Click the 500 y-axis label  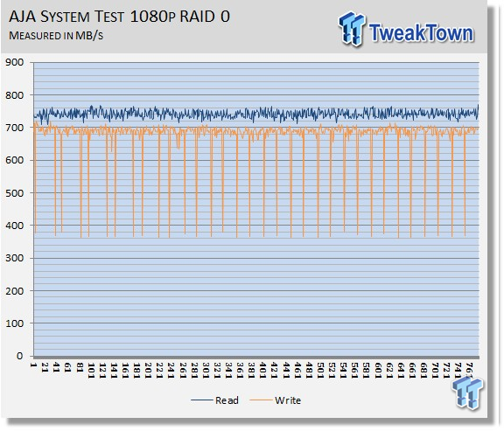(x=15, y=193)
